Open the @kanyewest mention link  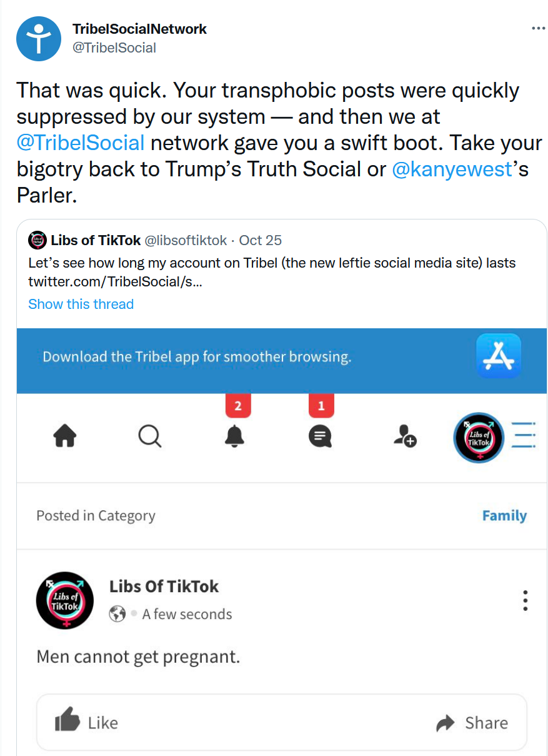coord(451,169)
